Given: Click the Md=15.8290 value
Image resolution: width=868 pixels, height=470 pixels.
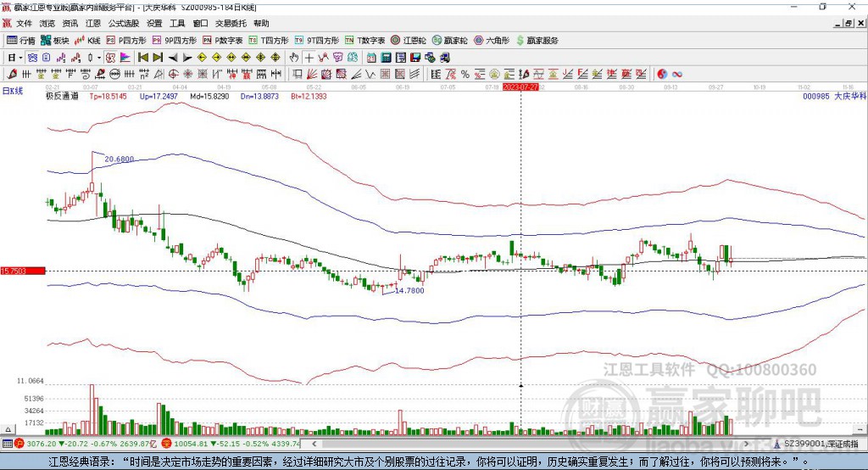Looking at the screenshot, I should coord(209,96).
